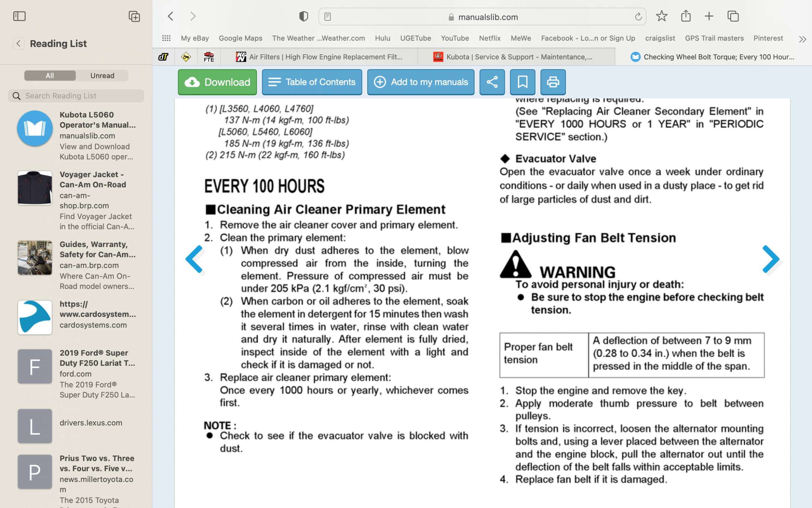
Task: Go to previous manual page arrow
Action: pyautogui.click(x=194, y=259)
